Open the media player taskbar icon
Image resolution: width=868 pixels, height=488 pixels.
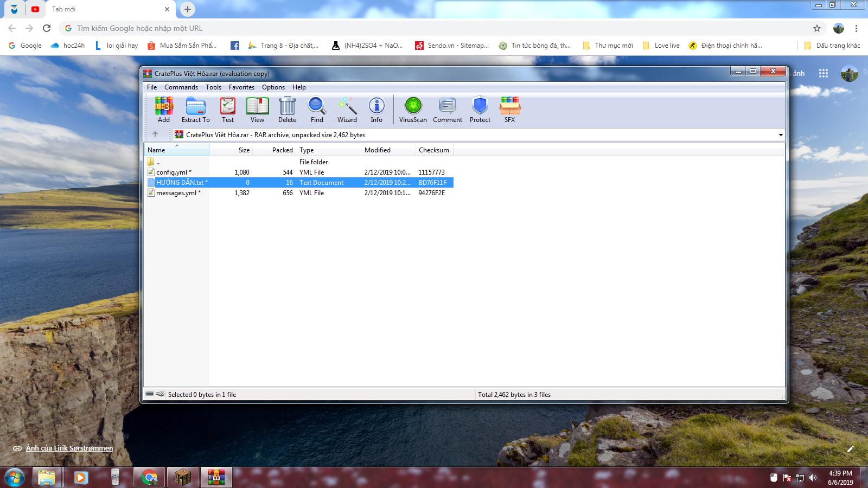point(81,478)
